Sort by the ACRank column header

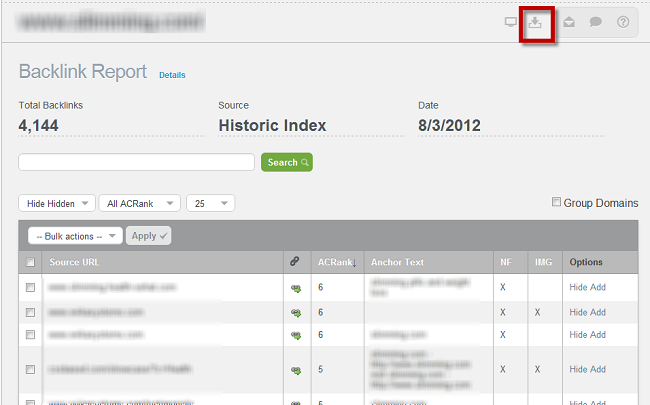(x=337, y=262)
